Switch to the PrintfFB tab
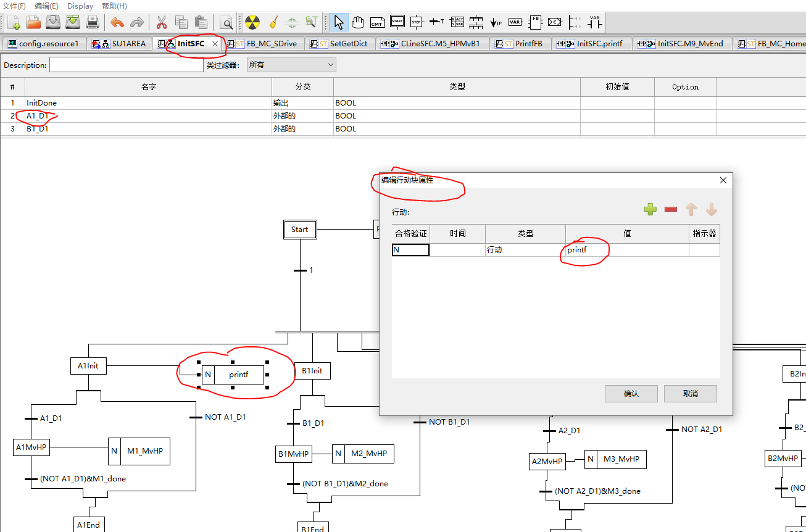Image resolution: width=806 pixels, height=532 pixels. pyautogui.click(x=526, y=44)
